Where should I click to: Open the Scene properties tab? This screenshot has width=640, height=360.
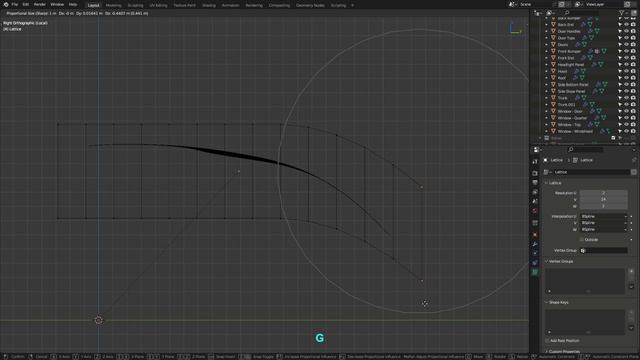pos(535,201)
